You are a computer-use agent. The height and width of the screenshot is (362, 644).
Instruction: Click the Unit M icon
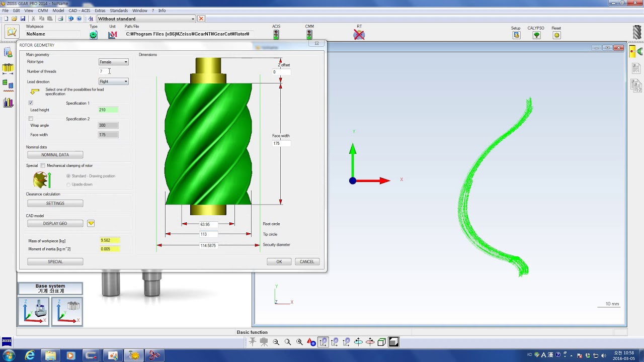(x=112, y=35)
